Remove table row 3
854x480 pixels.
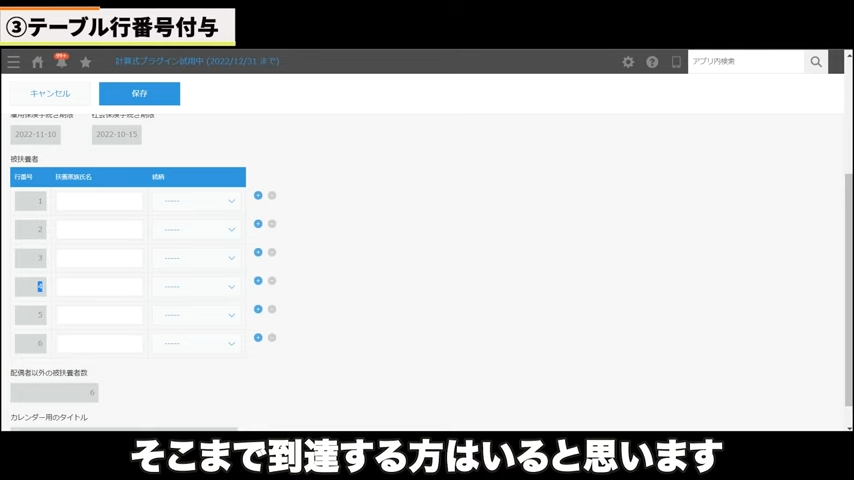272,252
